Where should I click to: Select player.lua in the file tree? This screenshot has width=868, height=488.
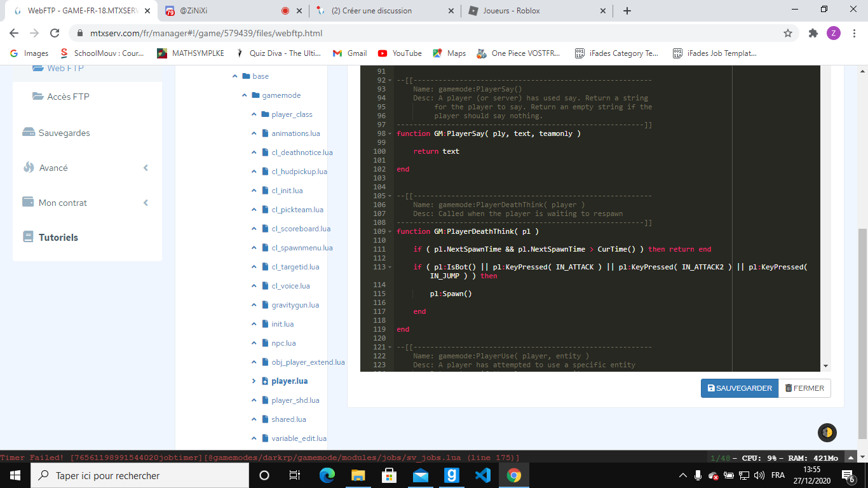[289, 381]
